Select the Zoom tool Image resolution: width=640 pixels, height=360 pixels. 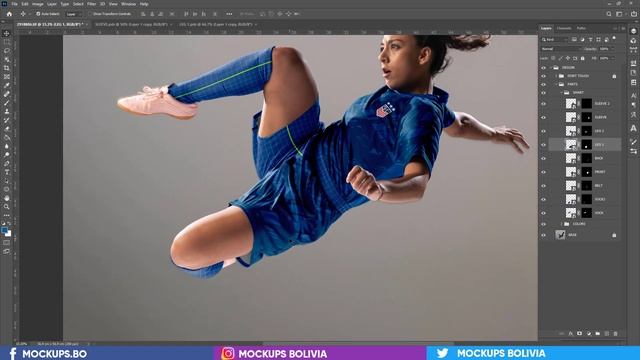[7, 207]
